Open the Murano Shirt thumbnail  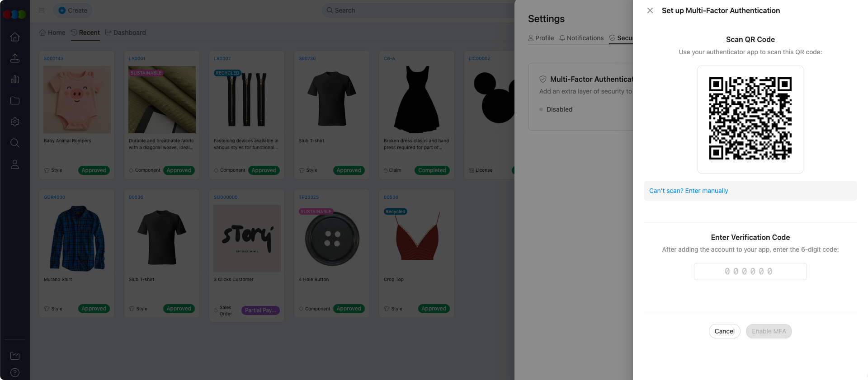(77, 238)
